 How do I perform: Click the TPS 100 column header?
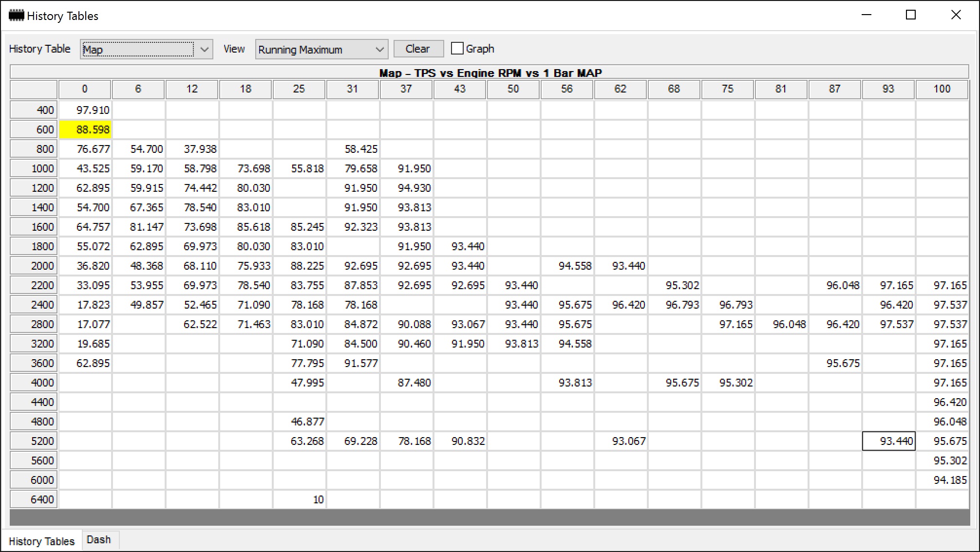pyautogui.click(x=942, y=89)
